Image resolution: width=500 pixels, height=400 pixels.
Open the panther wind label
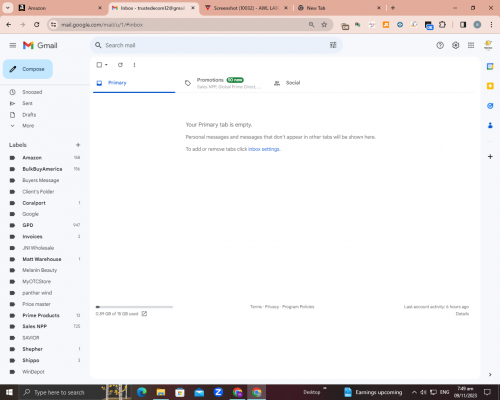click(37, 293)
